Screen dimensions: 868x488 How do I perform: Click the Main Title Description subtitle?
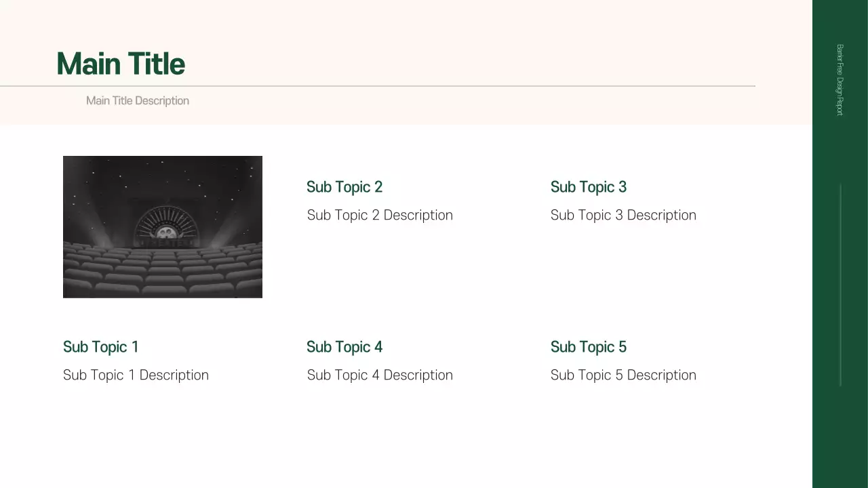(138, 101)
